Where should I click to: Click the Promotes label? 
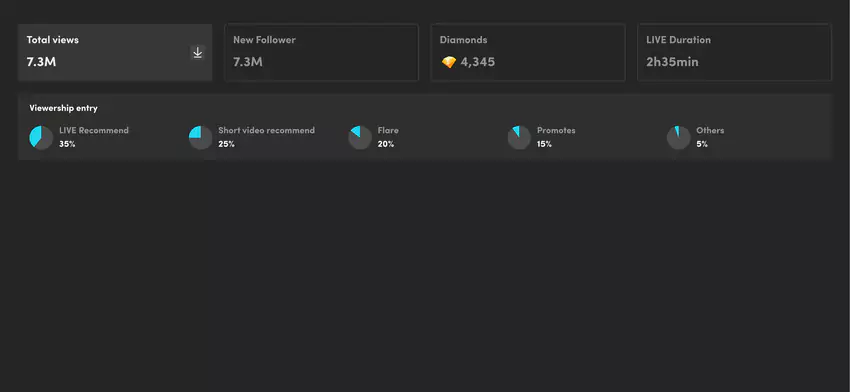[x=556, y=130]
